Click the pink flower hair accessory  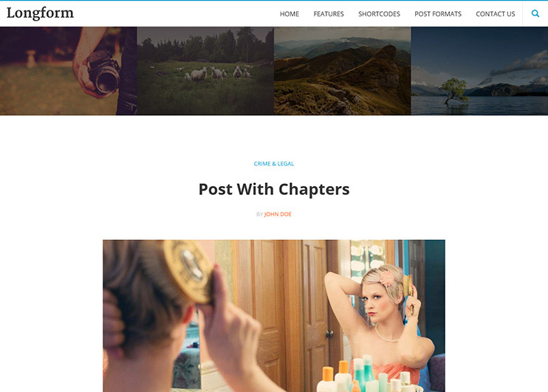387,278
